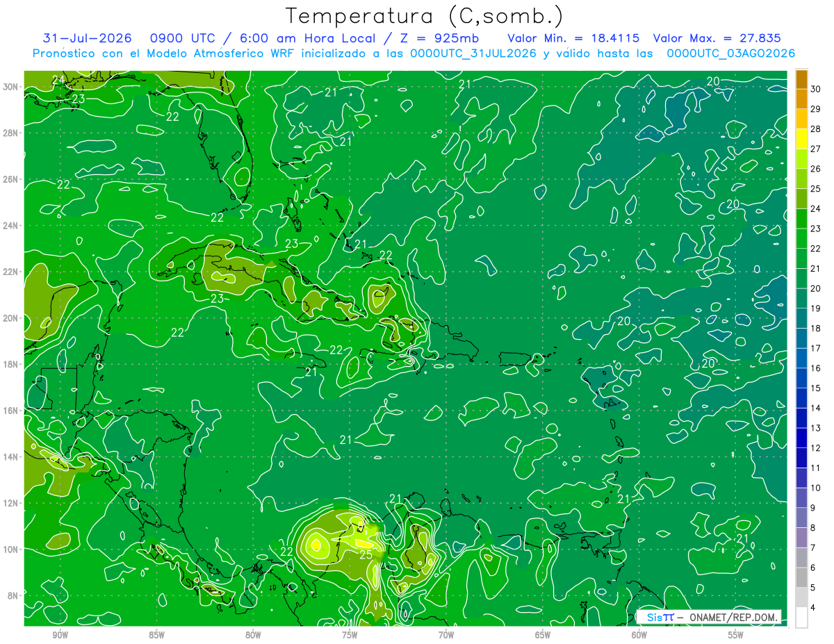Click 'Valor Max. = 27.835' text
The height and width of the screenshot is (644, 834).
click(717, 38)
